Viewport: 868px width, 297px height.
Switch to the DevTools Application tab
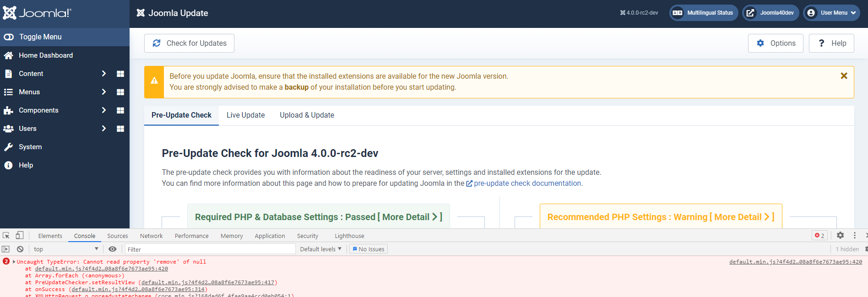coord(270,236)
